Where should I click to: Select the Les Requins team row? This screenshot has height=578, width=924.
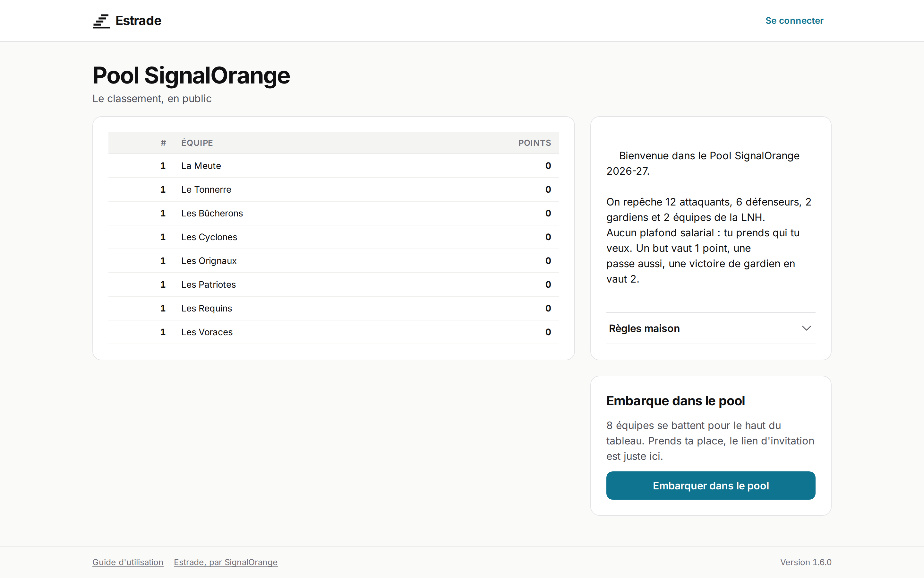(333, 308)
